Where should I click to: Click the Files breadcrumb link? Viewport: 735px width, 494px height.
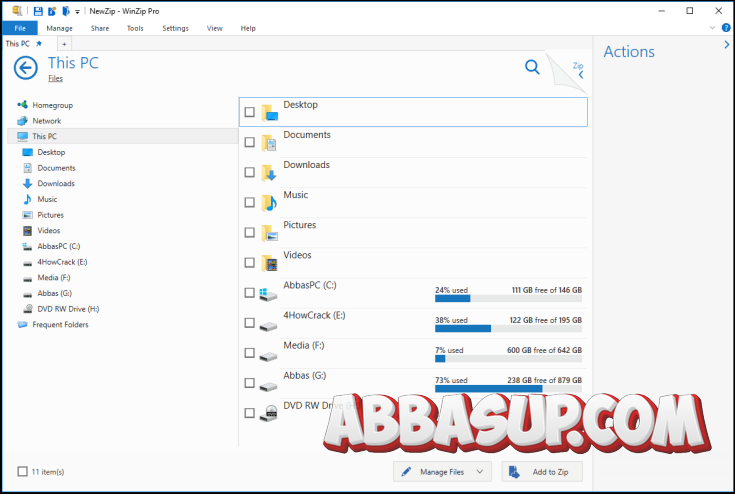coord(55,78)
